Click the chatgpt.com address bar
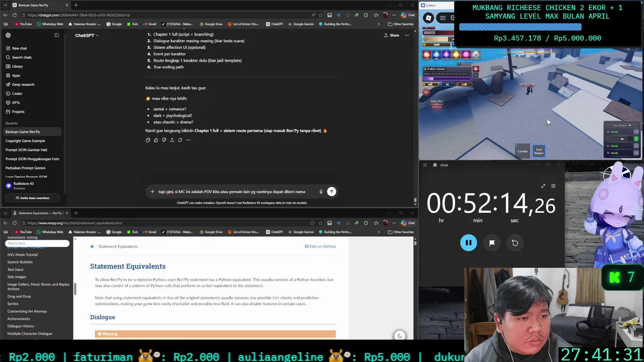Screen dimensions: 644x362 click(166, 15)
